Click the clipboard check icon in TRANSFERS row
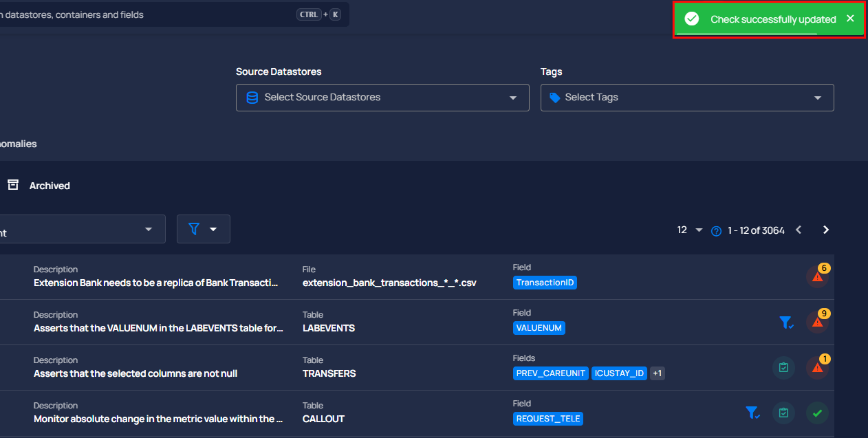 [783, 368]
